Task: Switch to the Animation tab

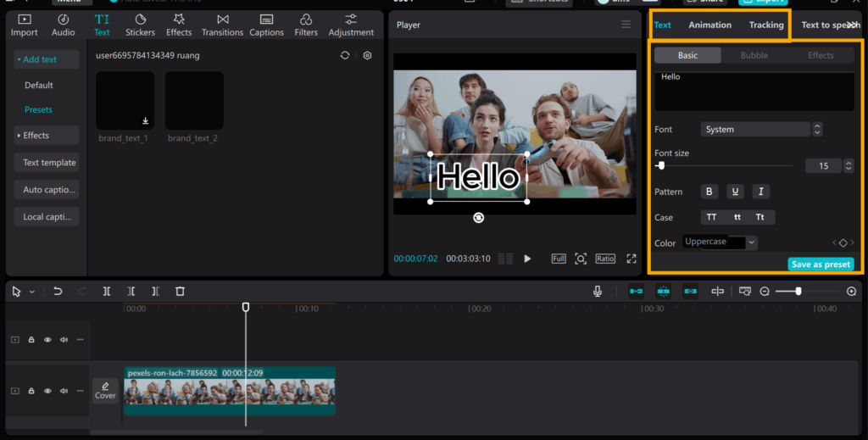Action: click(x=709, y=25)
